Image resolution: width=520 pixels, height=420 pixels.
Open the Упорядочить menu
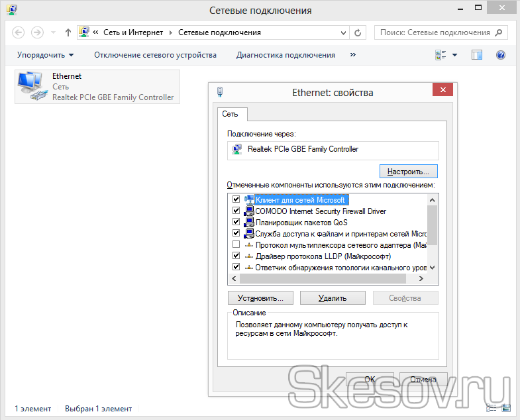46,55
